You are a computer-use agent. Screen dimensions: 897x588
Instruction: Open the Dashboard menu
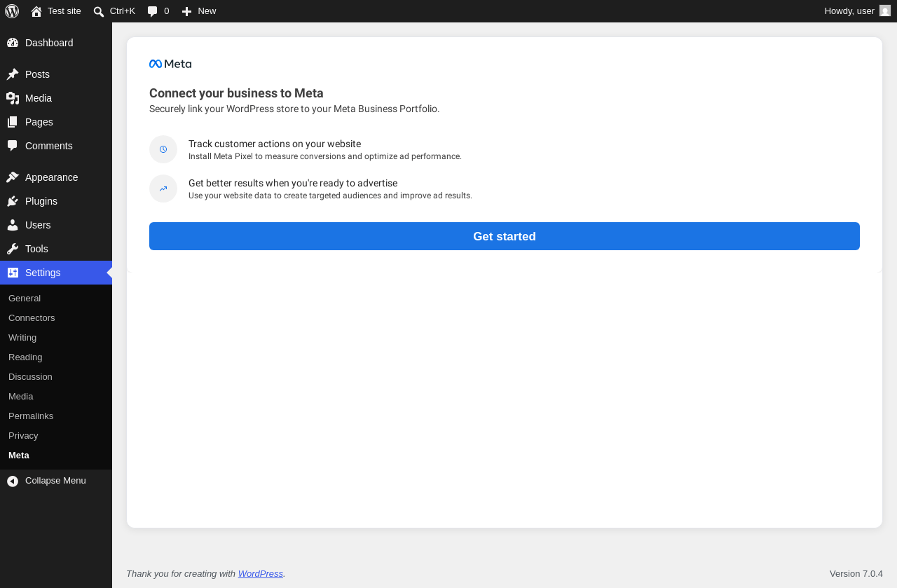pos(56,43)
